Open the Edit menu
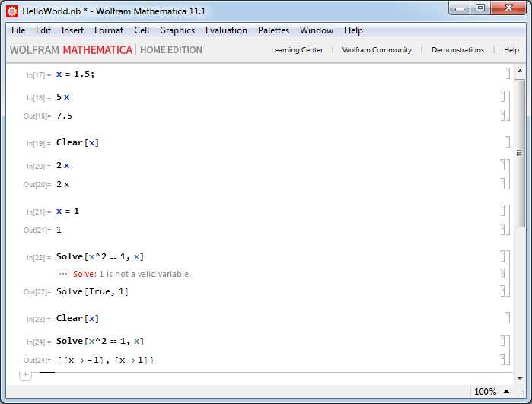The width and height of the screenshot is (532, 404). pyautogui.click(x=43, y=30)
